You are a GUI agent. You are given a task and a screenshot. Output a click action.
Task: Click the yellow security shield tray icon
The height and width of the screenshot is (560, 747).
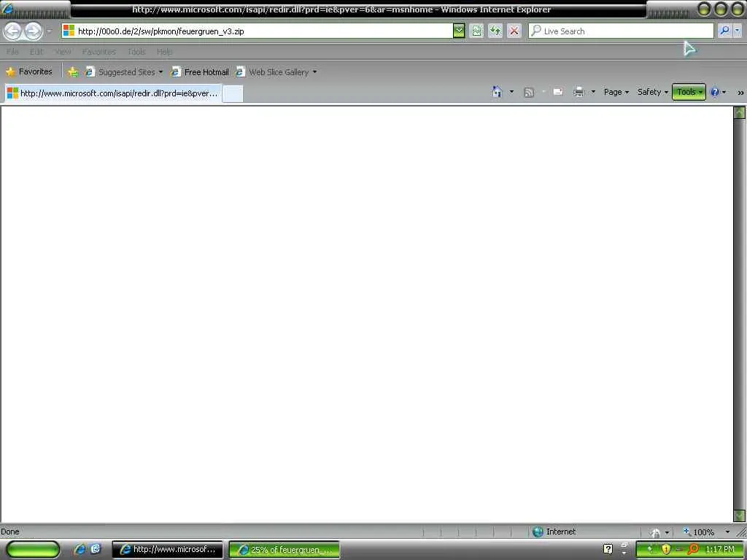(x=666, y=549)
